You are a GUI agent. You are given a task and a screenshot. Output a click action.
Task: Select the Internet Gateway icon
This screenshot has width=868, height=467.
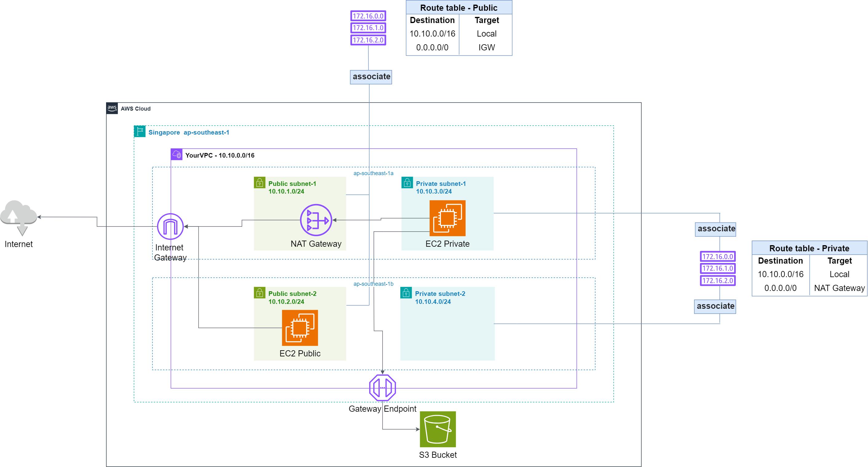(170, 226)
